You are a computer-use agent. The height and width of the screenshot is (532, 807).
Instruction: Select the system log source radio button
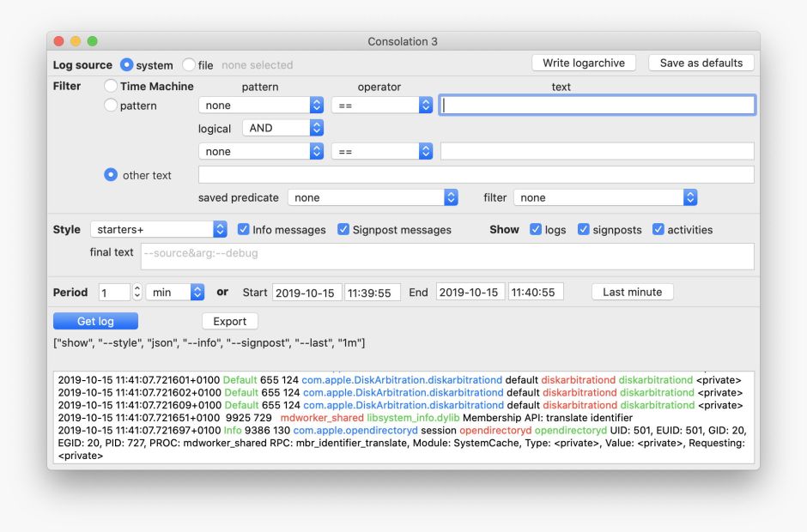[x=127, y=65]
